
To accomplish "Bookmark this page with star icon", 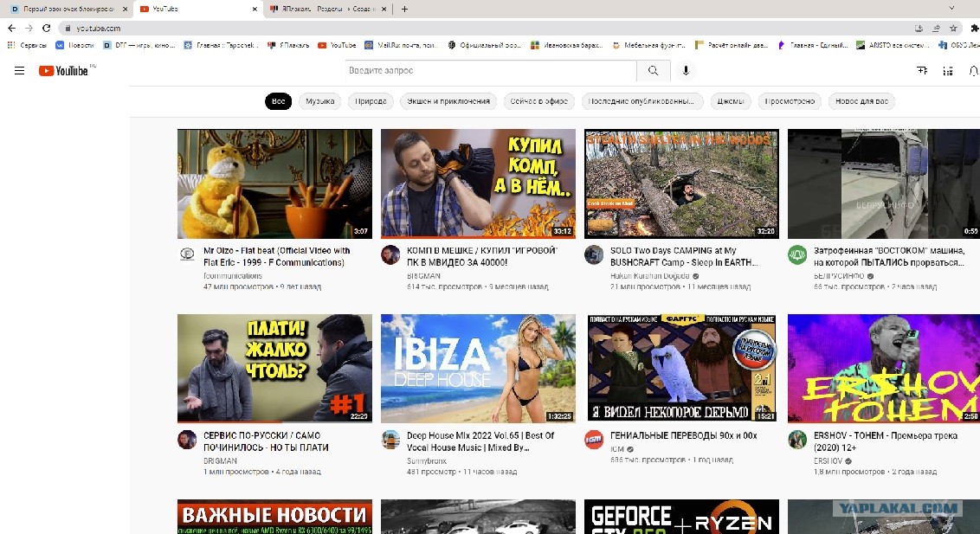I will pos(953,28).
